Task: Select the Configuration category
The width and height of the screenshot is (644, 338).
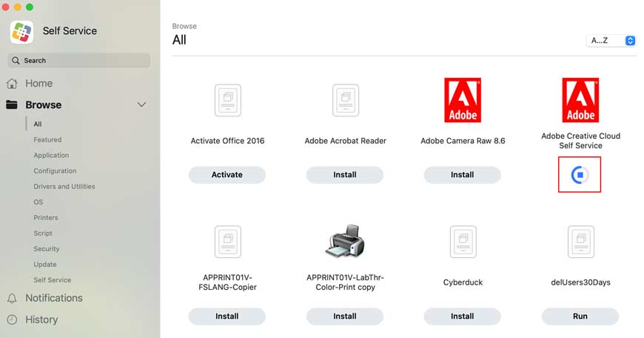Action: (55, 171)
